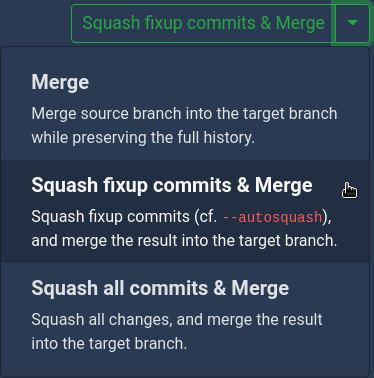Click 'Squash fixup commits (cf.' description text
The height and width of the screenshot is (378, 374).
click(124, 217)
